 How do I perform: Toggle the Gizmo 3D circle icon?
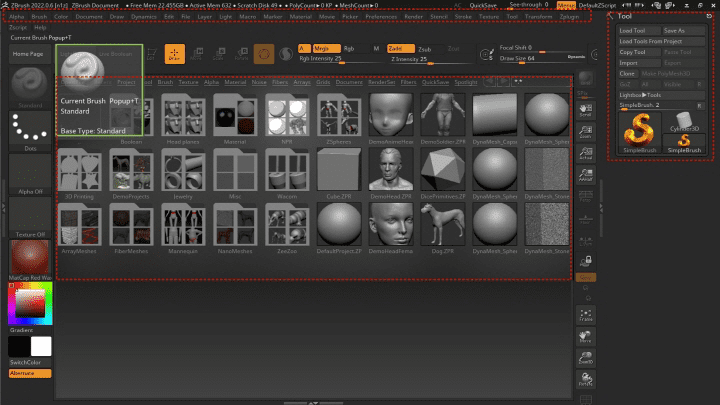coord(264,54)
